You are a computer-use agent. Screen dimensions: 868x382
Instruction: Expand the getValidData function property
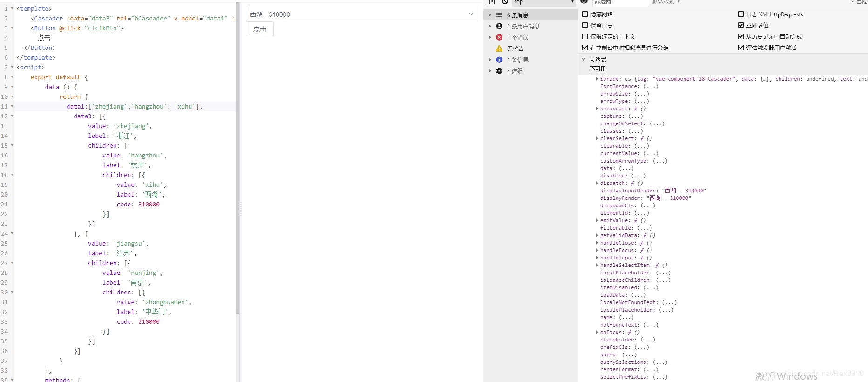597,235
